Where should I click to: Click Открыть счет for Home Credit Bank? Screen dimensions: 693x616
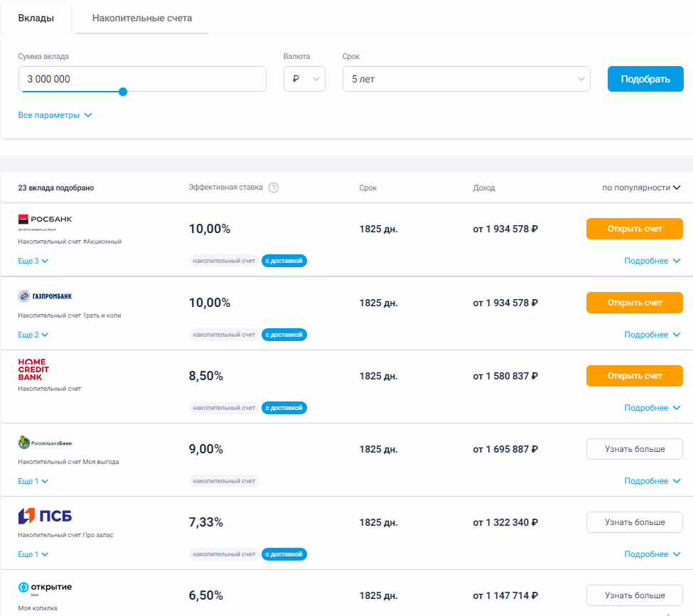click(634, 376)
